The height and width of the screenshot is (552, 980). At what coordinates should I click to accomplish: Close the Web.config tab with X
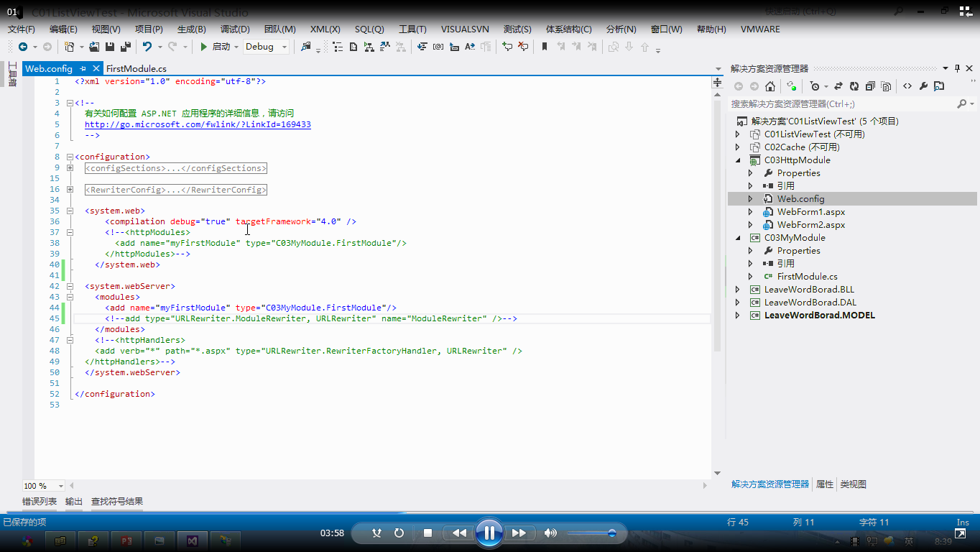(x=96, y=69)
